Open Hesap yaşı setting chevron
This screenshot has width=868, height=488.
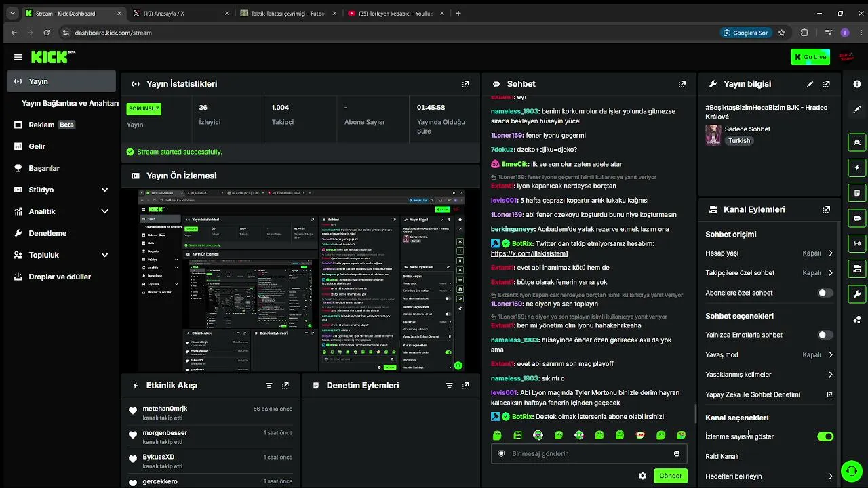[831, 253]
